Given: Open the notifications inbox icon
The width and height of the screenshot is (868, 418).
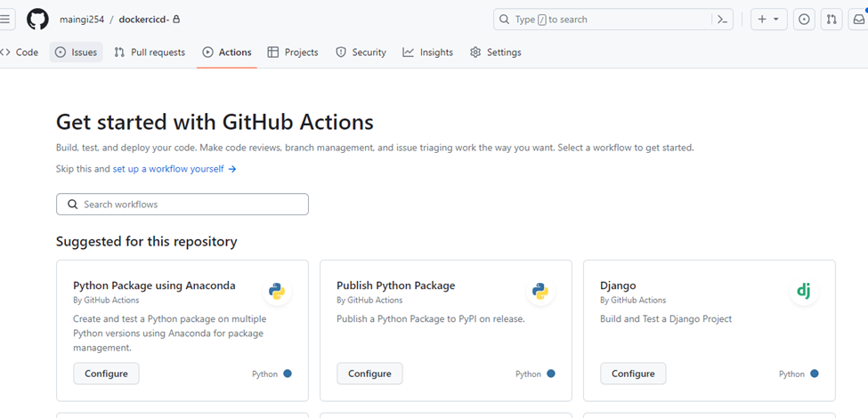Looking at the screenshot, I should (x=858, y=20).
